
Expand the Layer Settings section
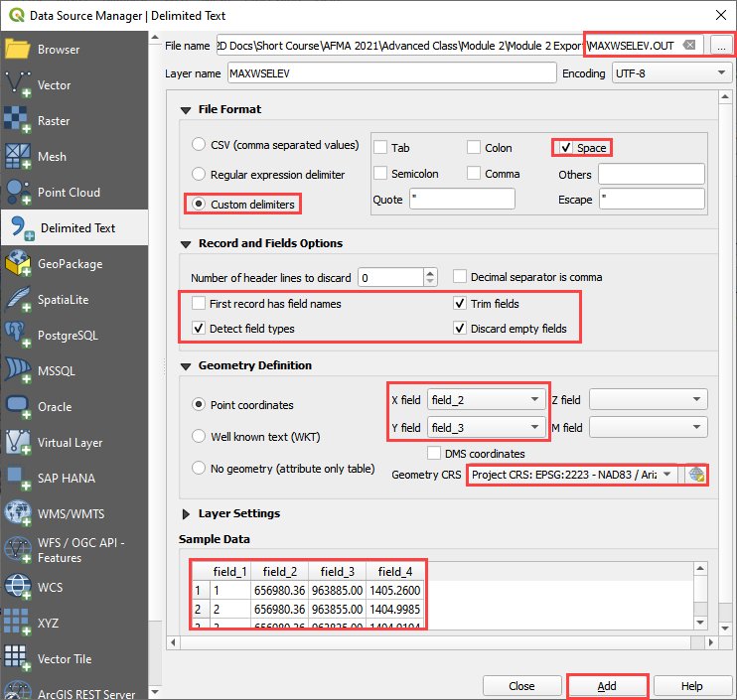(186, 513)
